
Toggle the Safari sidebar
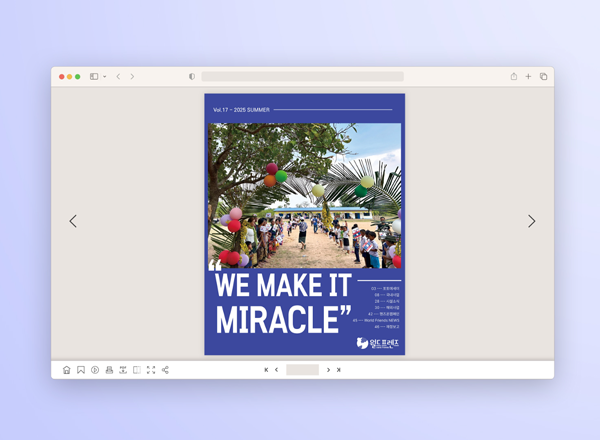(x=94, y=77)
